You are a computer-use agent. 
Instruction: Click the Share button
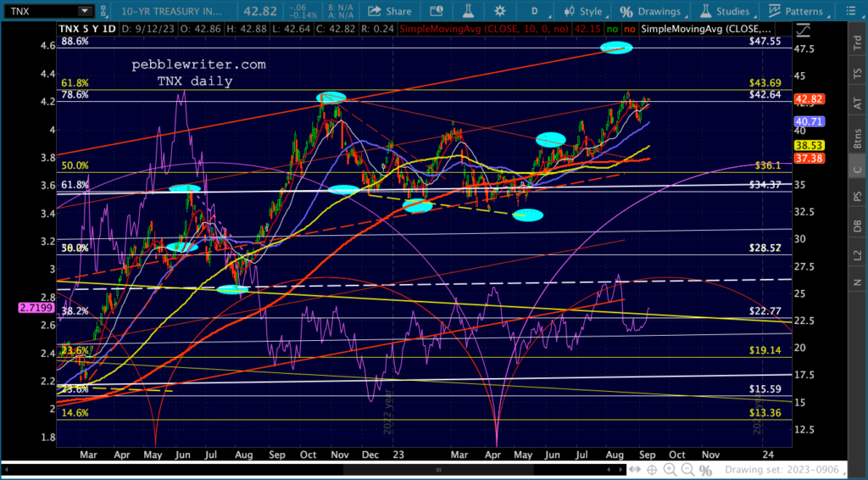click(x=390, y=11)
